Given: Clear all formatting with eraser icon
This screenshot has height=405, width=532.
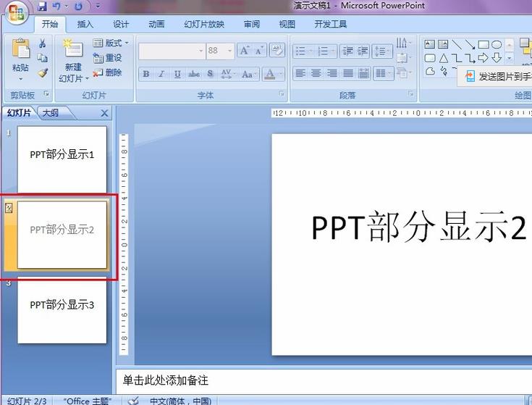Looking at the screenshot, I should pyautogui.click(x=277, y=51).
